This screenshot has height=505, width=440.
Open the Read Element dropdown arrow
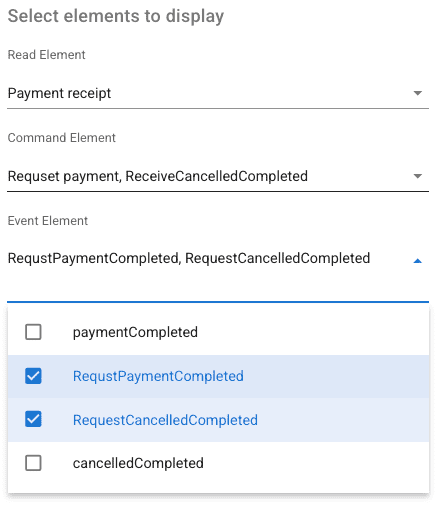coord(417,93)
